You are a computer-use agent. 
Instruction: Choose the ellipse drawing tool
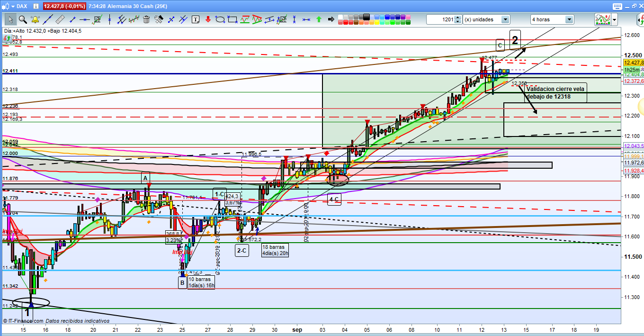point(220,19)
